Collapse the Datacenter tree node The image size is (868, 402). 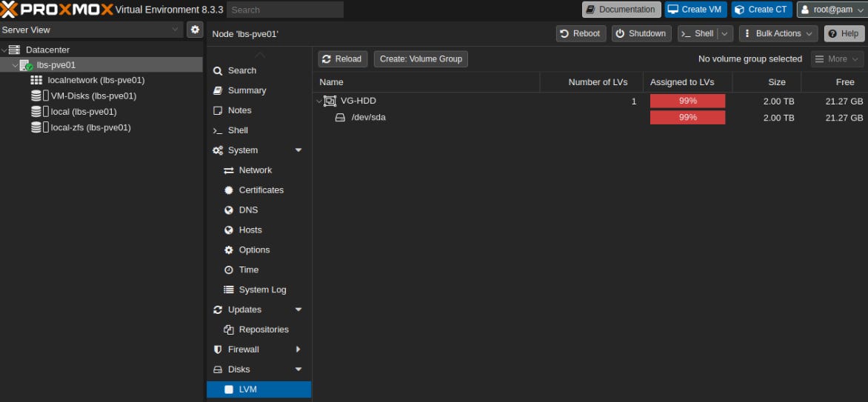[4, 50]
